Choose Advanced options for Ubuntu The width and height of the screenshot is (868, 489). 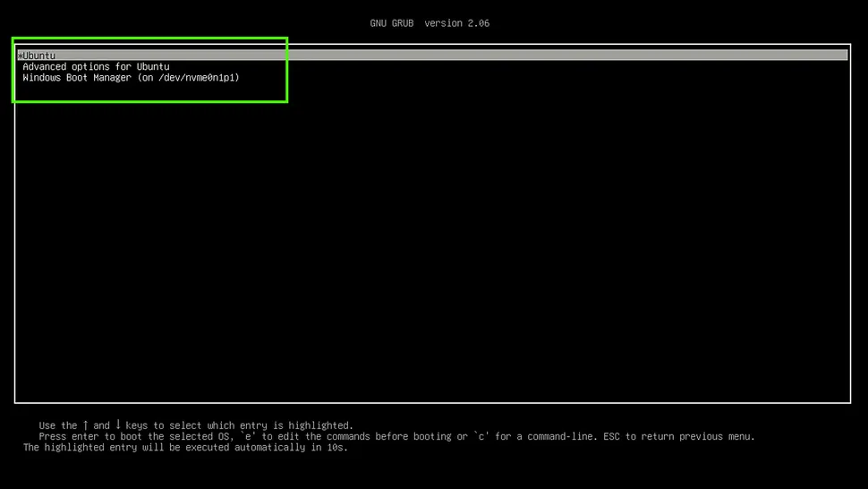pos(96,66)
